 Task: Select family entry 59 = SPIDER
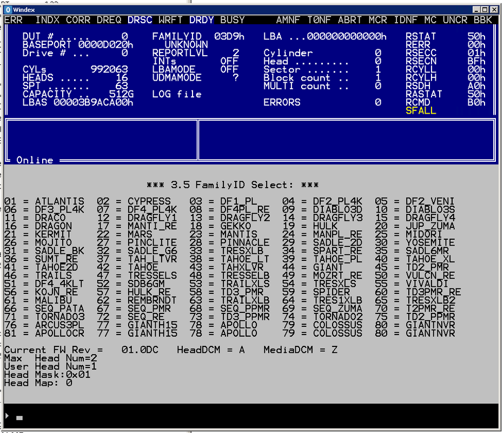tap(316, 292)
